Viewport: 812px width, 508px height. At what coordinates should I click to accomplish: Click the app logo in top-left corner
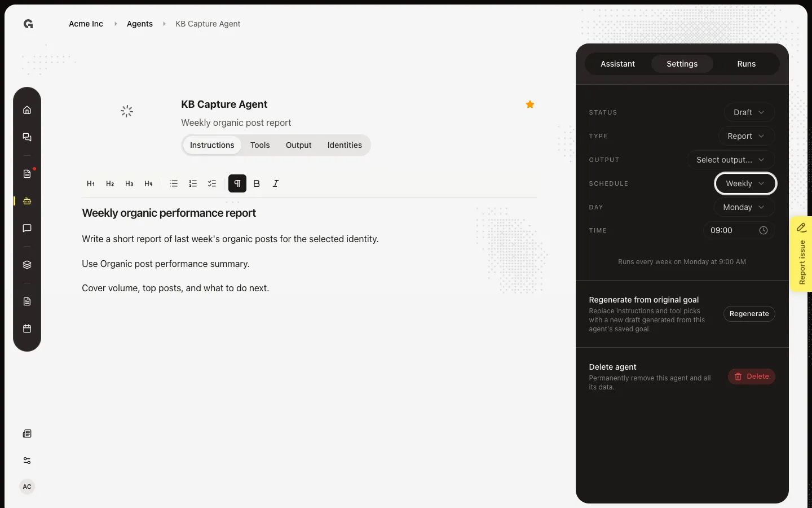click(x=28, y=24)
